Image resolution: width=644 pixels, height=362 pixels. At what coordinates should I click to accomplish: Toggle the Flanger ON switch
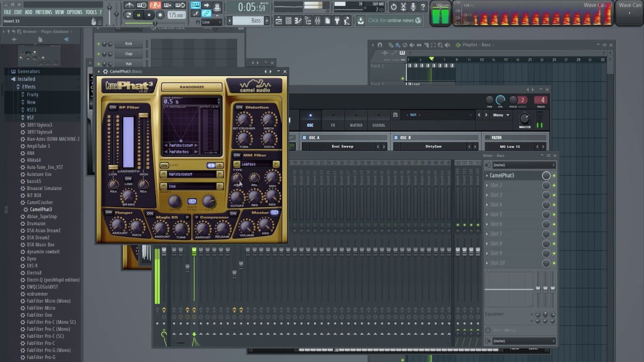[109, 213]
